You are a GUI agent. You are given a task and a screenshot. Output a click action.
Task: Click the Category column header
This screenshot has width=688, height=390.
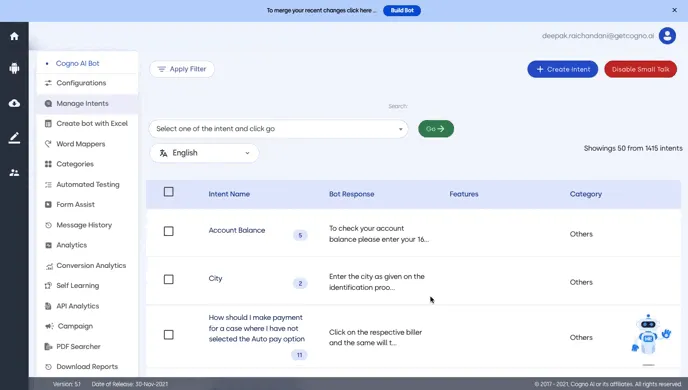(x=586, y=194)
